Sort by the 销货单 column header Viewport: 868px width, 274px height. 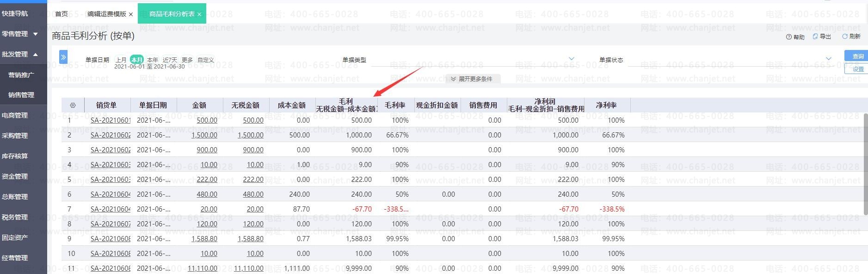click(107, 105)
